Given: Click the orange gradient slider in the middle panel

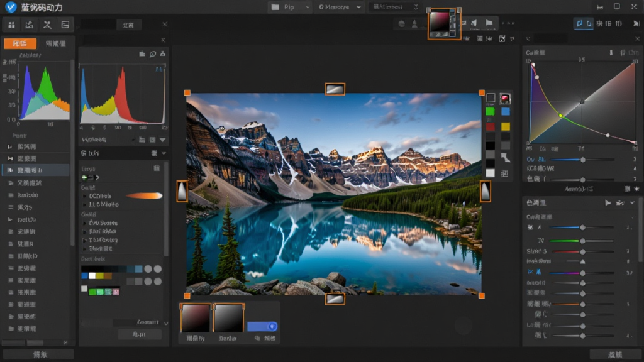Looking at the screenshot, I should [x=144, y=196].
